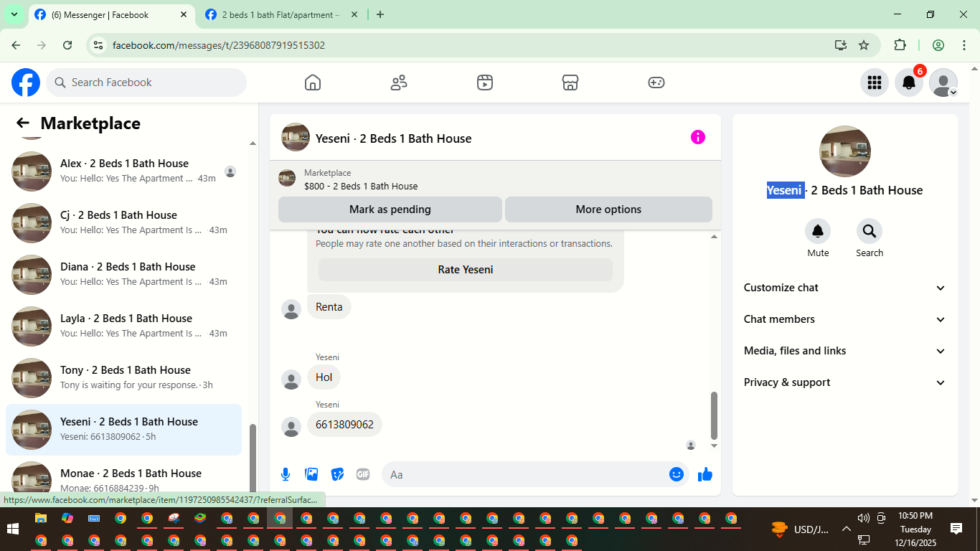Open the Chrome extensions puzzle icon

pyautogui.click(x=900, y=45)
